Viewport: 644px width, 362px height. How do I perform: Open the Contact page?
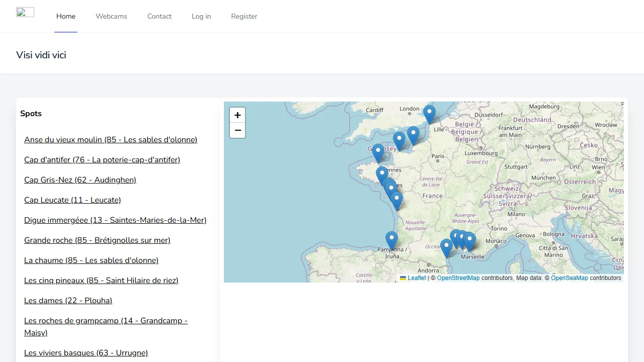point(159,16)
